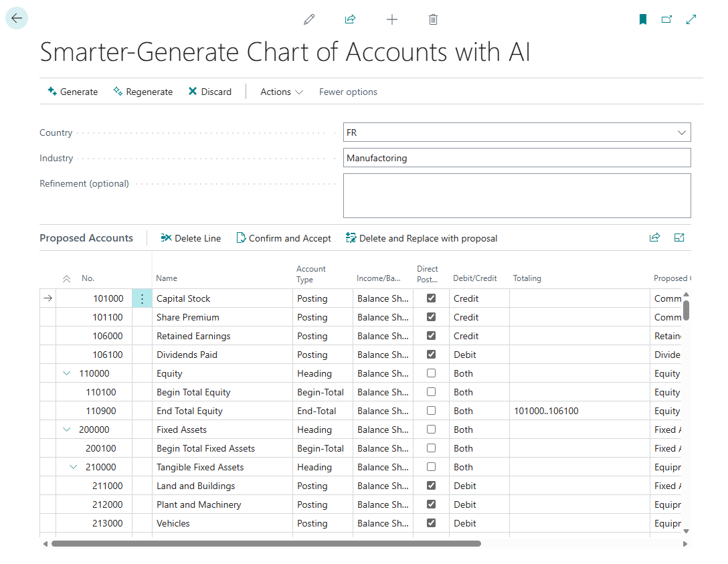Viewport: 728px width, 564px height.
Task: Sort by the Name column header
Action: pyautogui.click(x=167, y=278)
